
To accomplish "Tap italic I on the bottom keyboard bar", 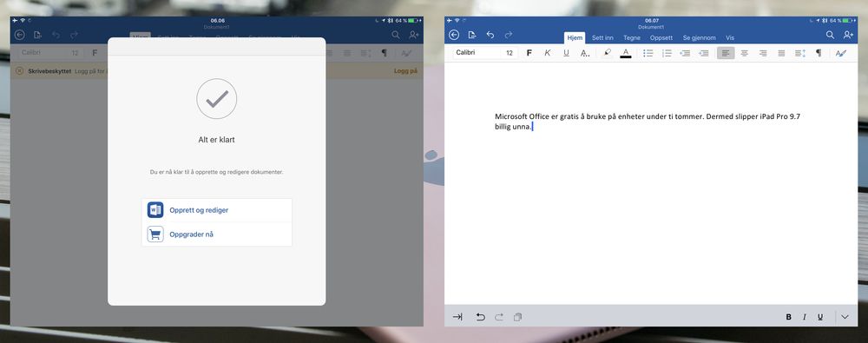I will (805, 317).
